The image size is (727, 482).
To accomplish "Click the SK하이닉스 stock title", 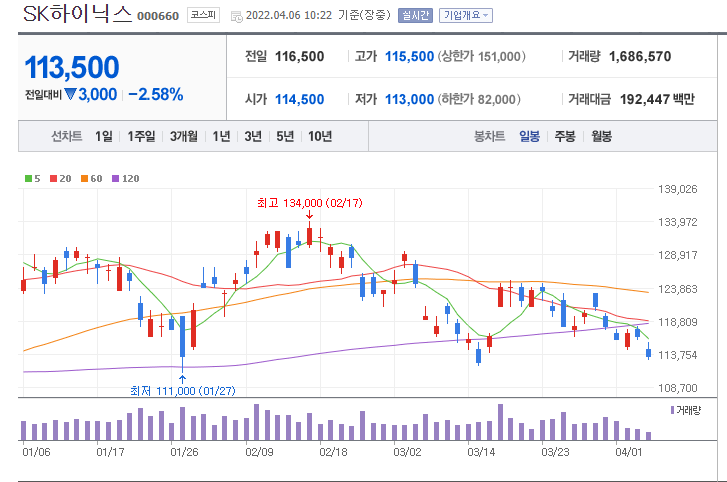I will pyautogui.click(x=77, y=13).
